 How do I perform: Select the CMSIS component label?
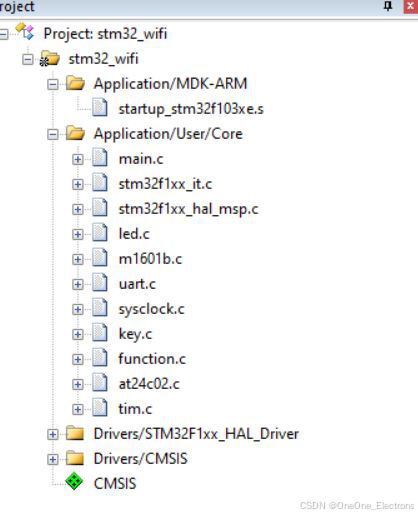(115, 484)
